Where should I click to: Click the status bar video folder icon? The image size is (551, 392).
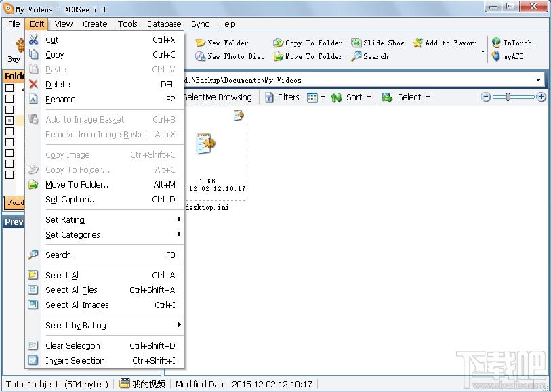[125, 384]
